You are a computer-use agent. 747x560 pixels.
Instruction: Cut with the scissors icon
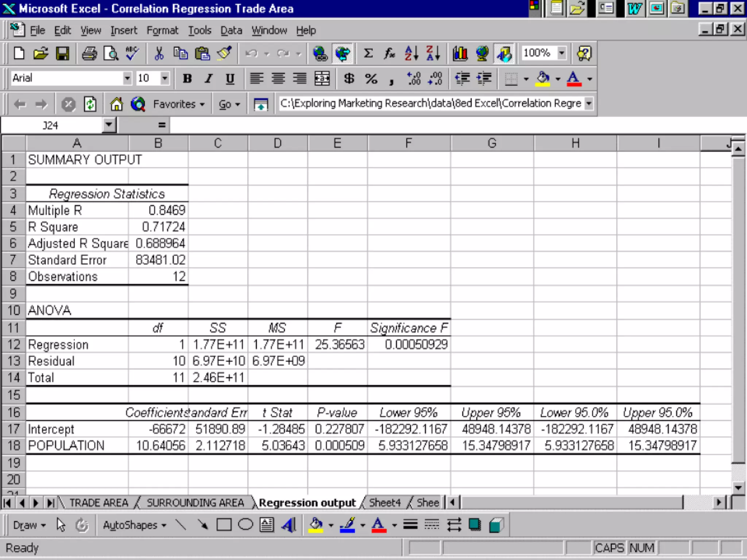click(159, 54)
